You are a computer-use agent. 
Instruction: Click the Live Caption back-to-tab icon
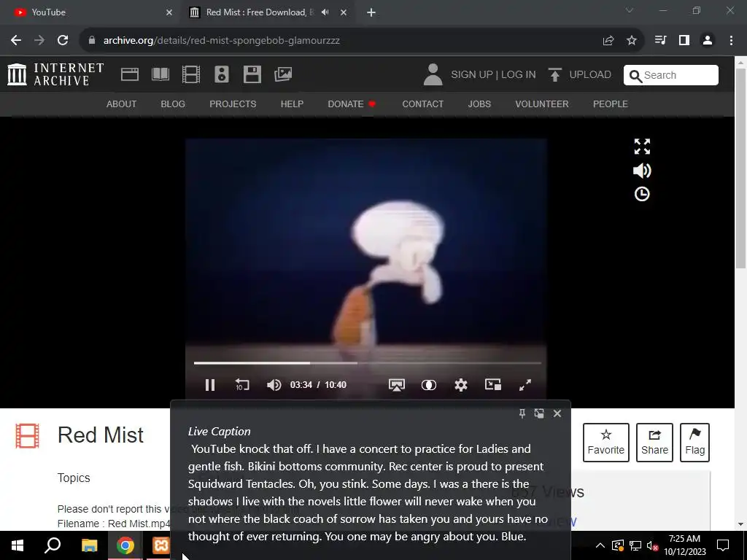(539, 413)
